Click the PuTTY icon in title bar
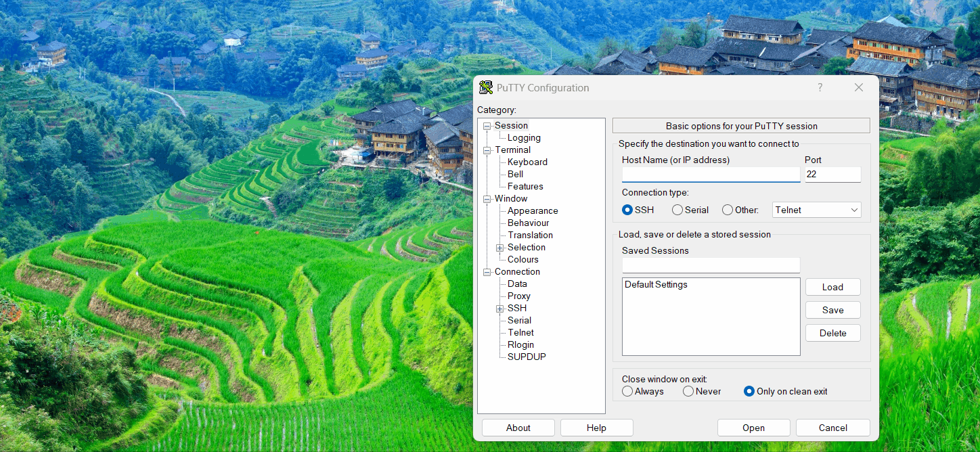The width and height of the screenshot is (980, 452). (486, 87)
